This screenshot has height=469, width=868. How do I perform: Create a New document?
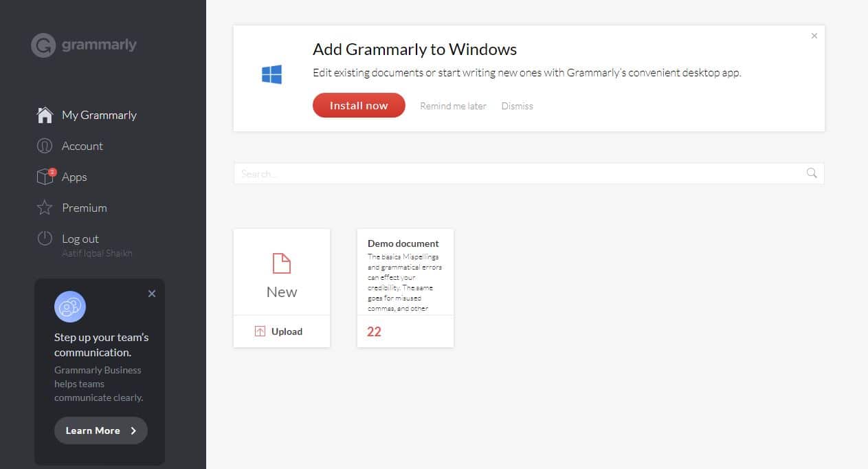click(282, 272)
